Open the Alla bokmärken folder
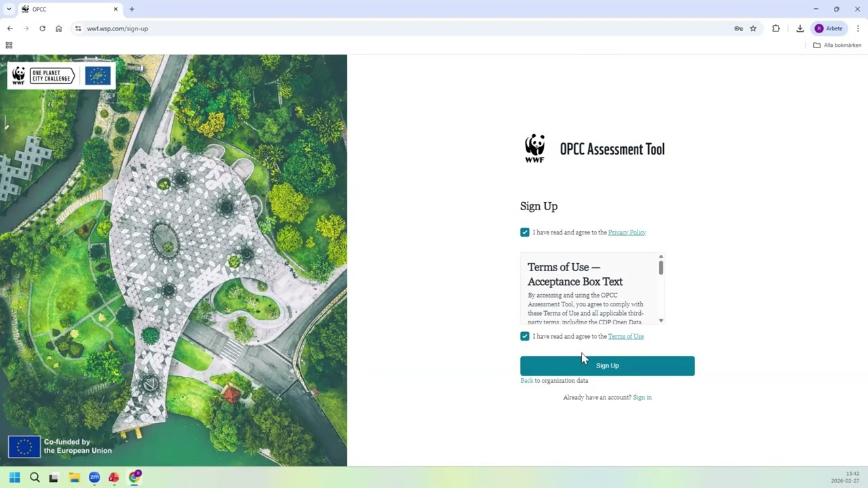 [x=837, y=45]
